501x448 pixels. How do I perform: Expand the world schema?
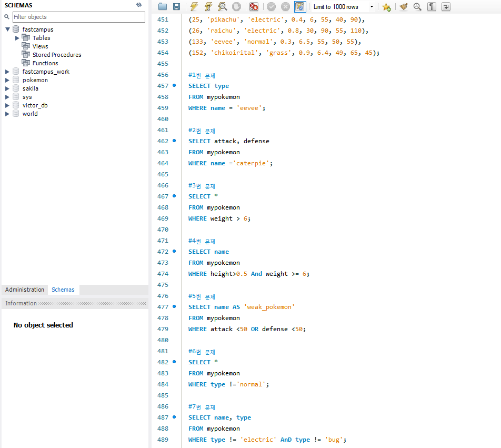[x=7, y=114]
